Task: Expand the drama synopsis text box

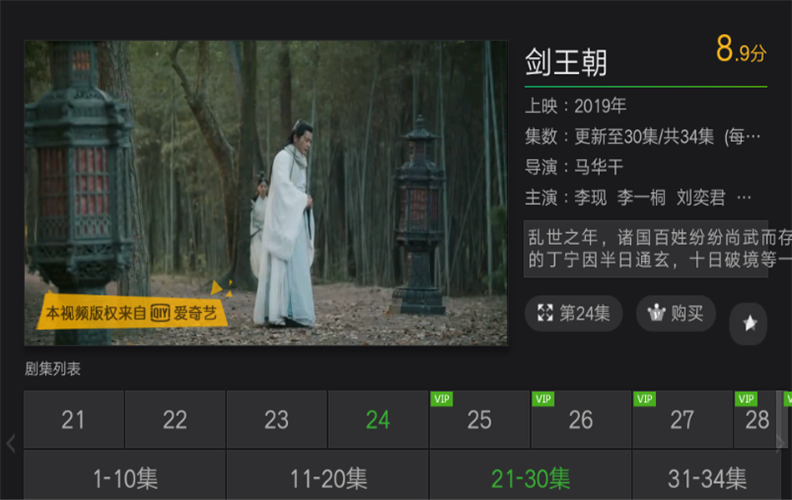Action: tap(646, 248)
